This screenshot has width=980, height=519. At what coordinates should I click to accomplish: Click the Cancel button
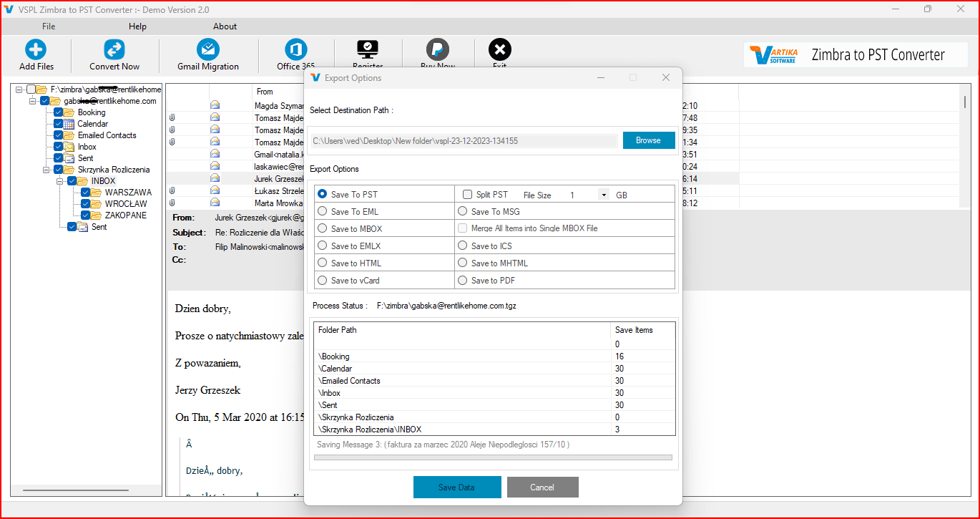[542, 488]
